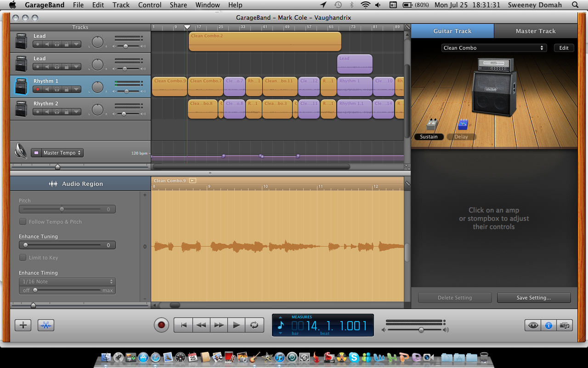The image size is (588, 368).
Task: Click the LCD note mode icon
Action: point(281,326)
